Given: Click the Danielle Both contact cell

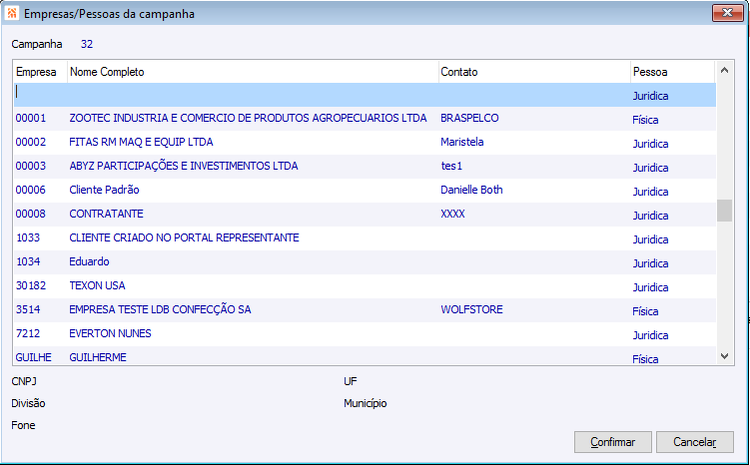Looking at the screenshot, I should coord(472,190).
